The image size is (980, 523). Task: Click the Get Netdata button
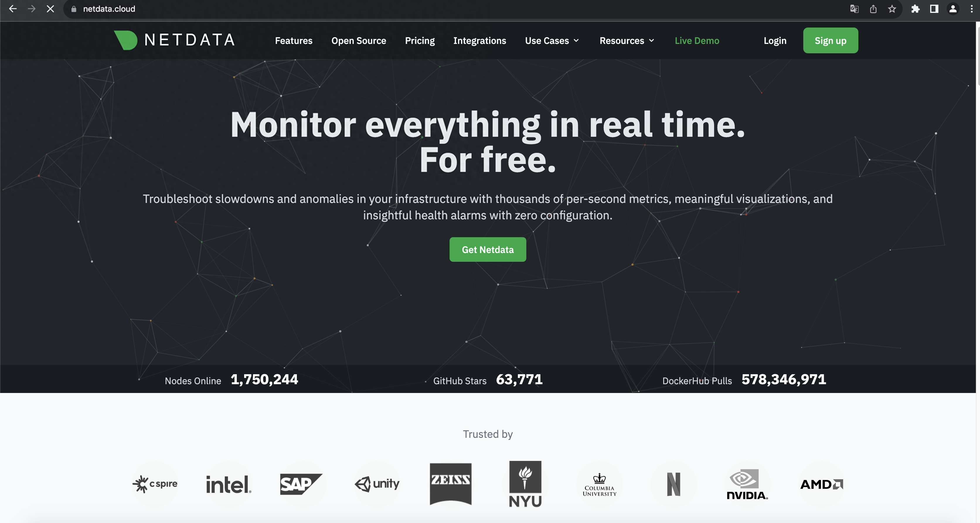[487, 250]
